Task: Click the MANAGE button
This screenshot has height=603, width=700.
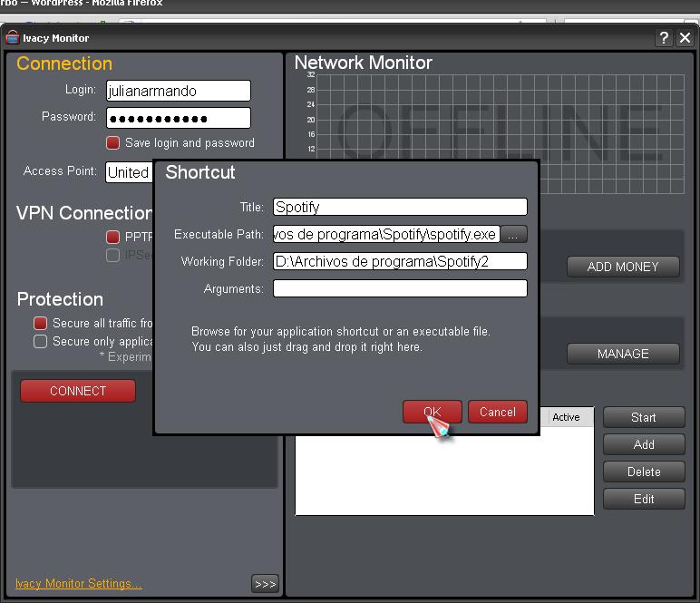Action: click(623, 354)
